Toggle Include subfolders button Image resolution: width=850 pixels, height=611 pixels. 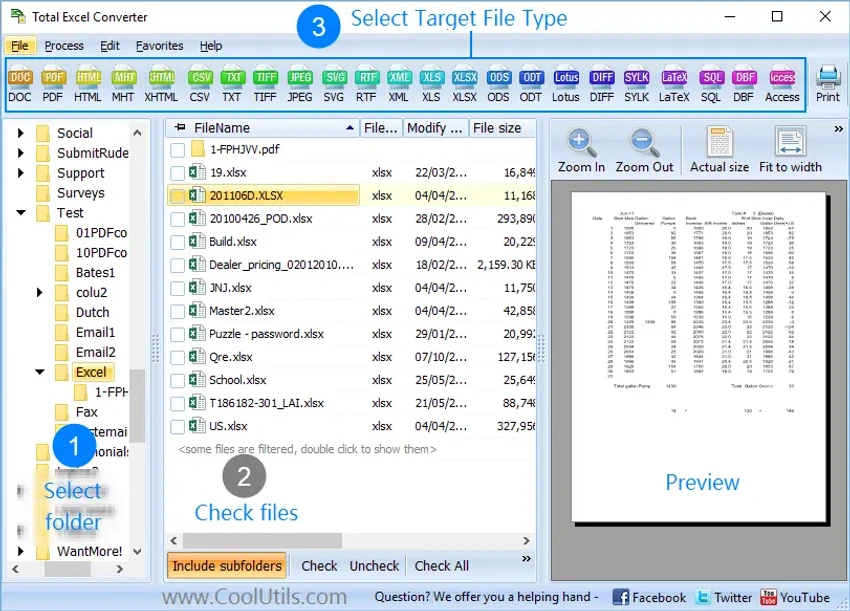coord(227,566)
